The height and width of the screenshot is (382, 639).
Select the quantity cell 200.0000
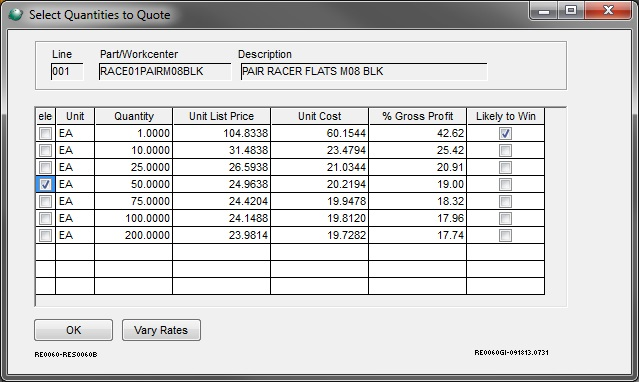tap(134, 235)
